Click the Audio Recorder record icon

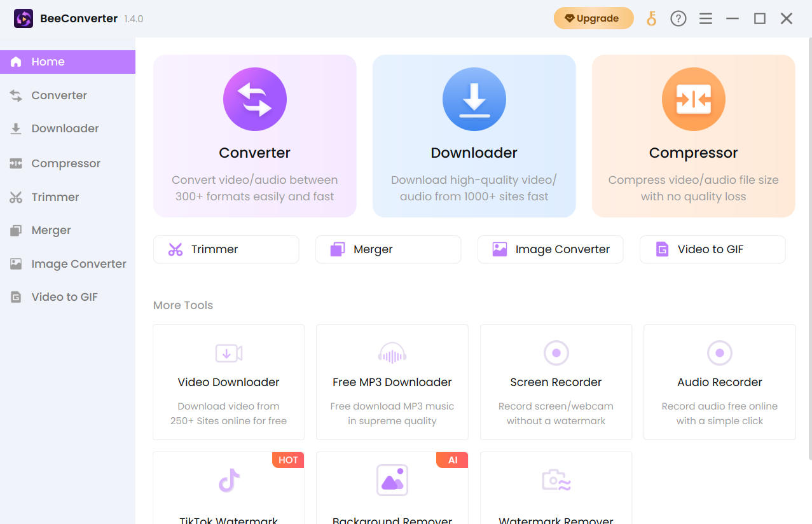click(x=720, y=353)
